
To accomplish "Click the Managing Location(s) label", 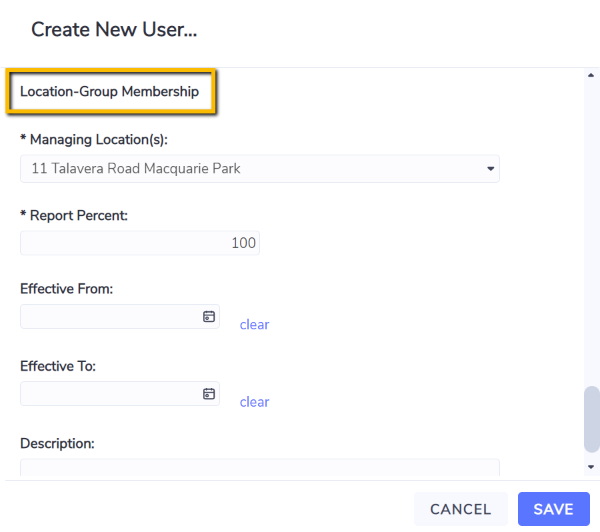I will (x=94, y=140).
